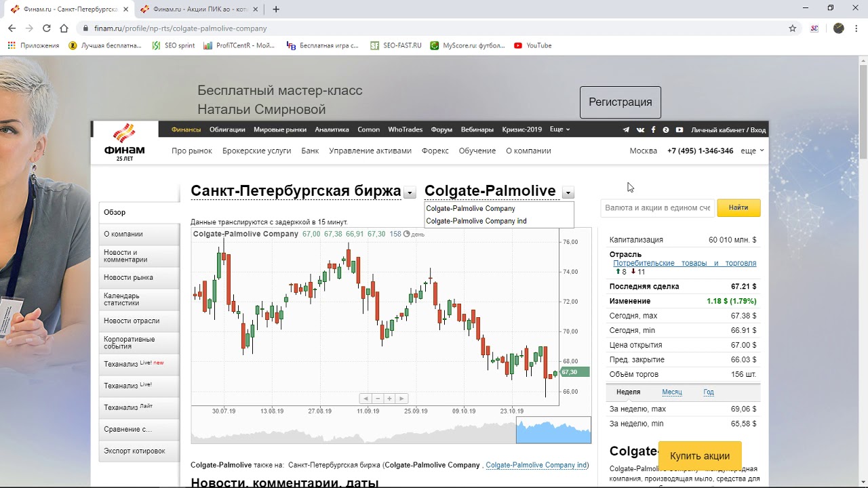This screenshot has height=488, width=868.
Task: Zoom out chart with minus button
Action: (377, 399)
